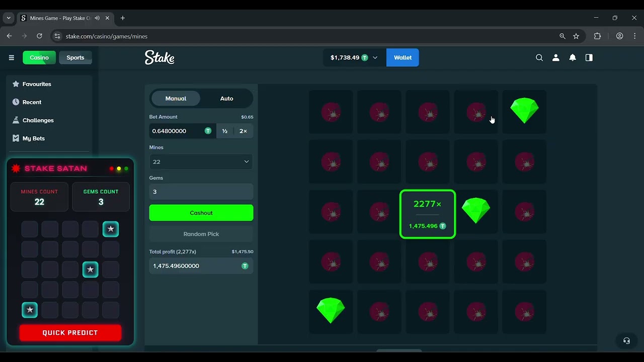The width and height of the screenshot is (644, 362).
Task: Click the green dot in Stake Satan panel
Action: click(x=126, y=168)
